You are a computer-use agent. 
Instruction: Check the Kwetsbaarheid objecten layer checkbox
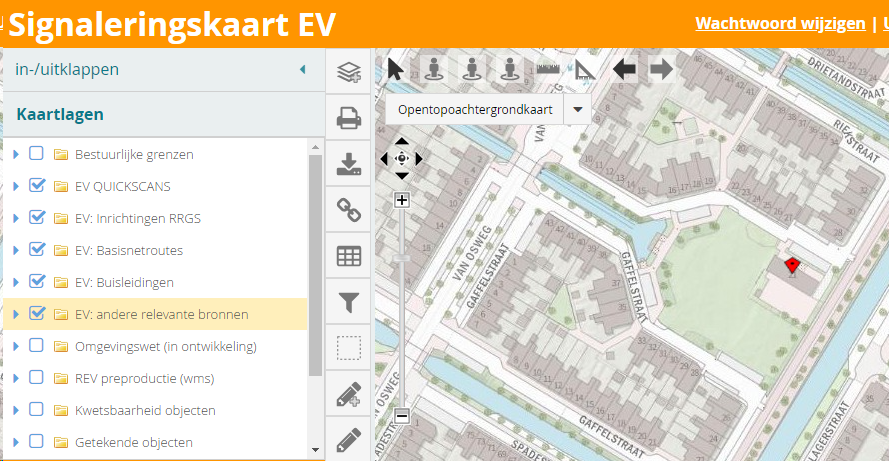click(x=37, y=410)
